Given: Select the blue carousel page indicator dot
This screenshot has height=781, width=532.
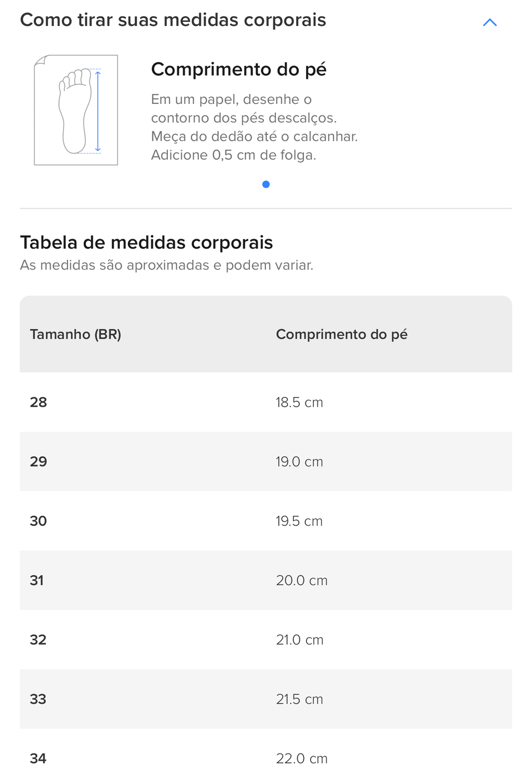Looking at the screenshot, I should (x=266, y=184).
